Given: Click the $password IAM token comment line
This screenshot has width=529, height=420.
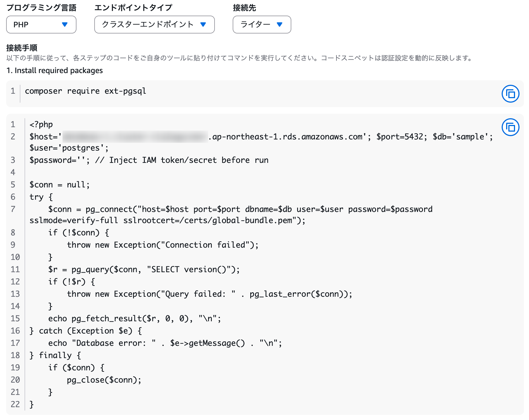Looking at the screenshot, I should tap(149, 160).
